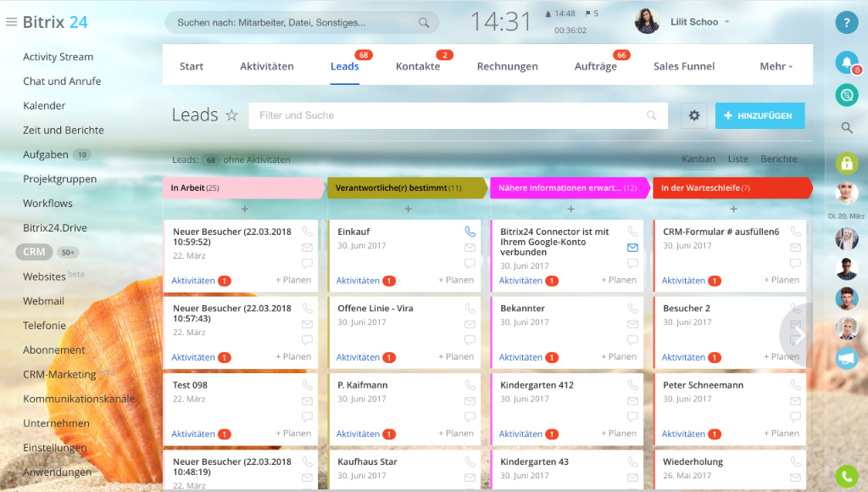Open Chat und Anrufe in the sidebar

click(62, 81)
